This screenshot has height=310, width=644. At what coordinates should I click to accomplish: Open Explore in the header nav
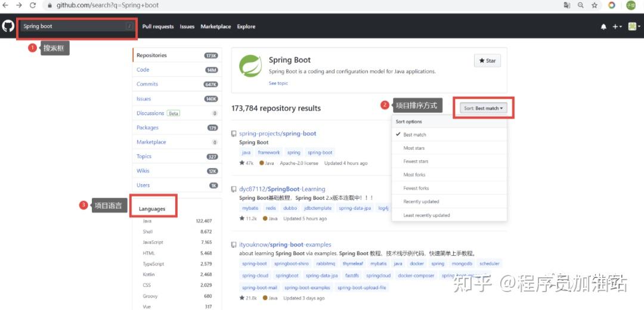pos(246,26)
